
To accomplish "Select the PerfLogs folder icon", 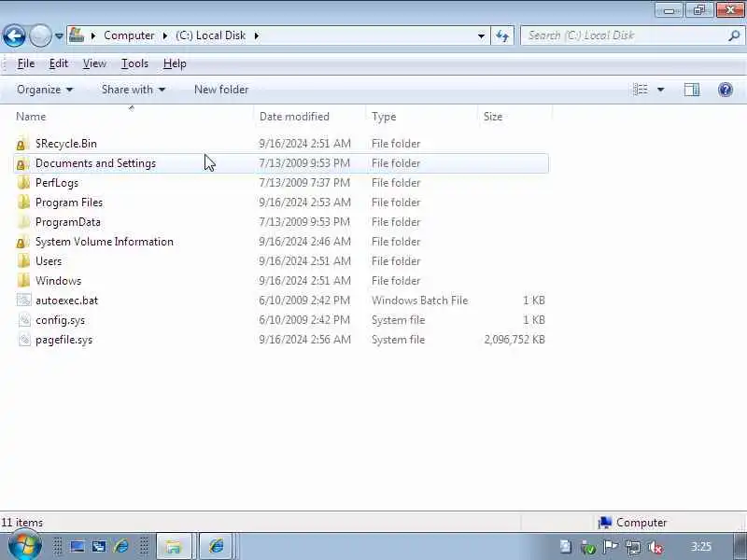I will [23, 183].
